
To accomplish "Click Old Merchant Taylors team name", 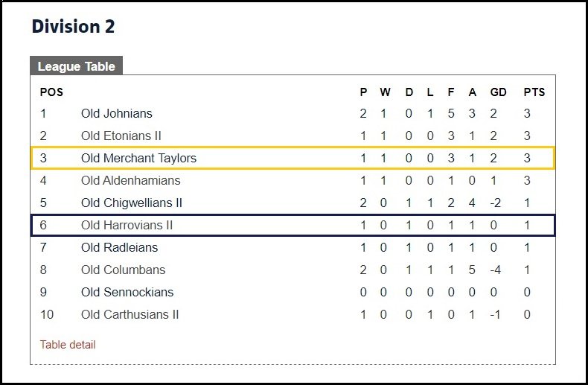I will tap(138, 158).
